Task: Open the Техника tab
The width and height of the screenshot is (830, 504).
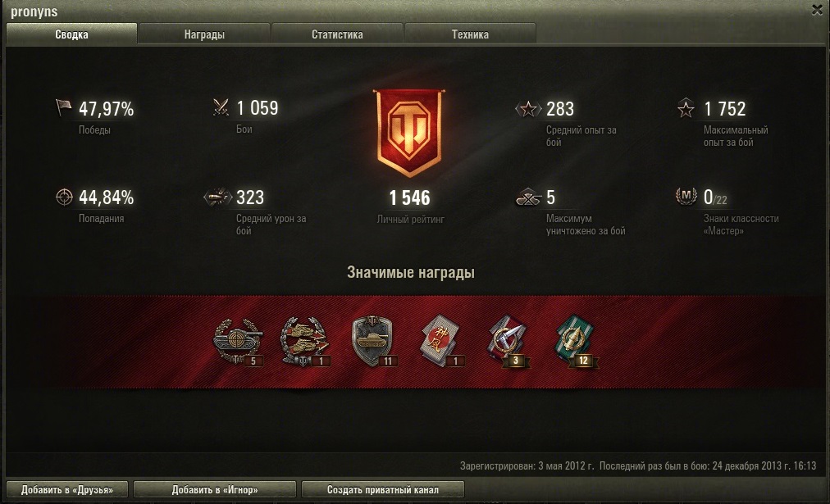Action: [470, 34]
